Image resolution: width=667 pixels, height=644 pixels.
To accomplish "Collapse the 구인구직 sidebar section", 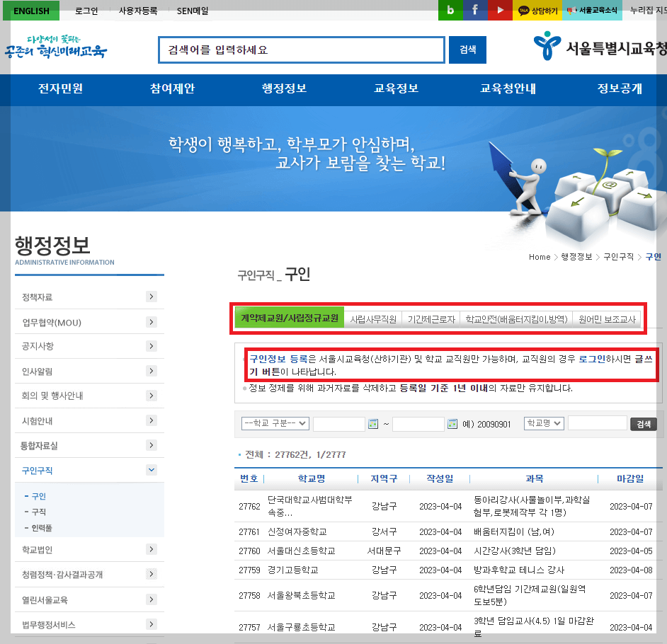I will pyautogui.click(x=151, y=469).
